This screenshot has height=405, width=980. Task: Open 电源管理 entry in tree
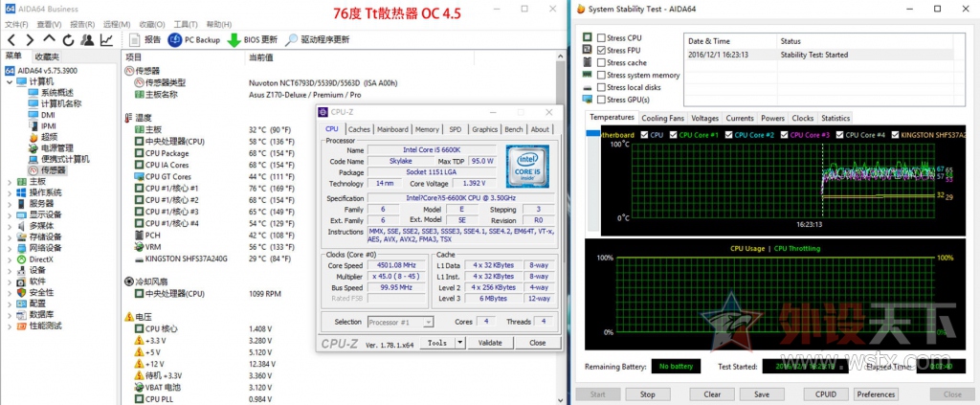[x=56, y=148]
